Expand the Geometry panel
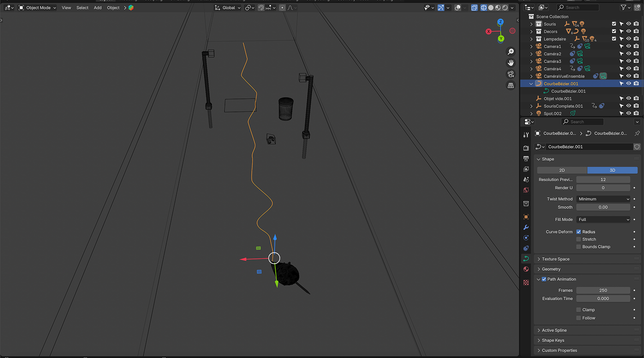Image resolution: width=644 pixels, height=358 pixels. point(551,269)
